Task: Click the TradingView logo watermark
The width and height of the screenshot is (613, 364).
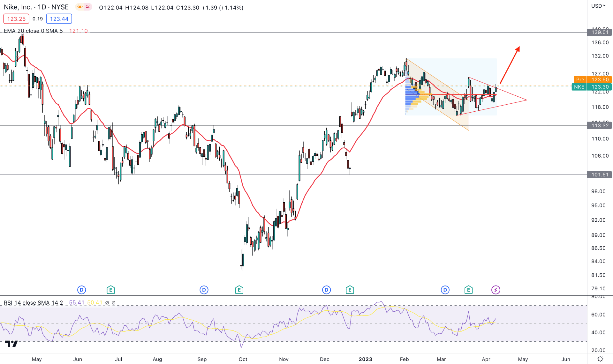Action: 11,344
